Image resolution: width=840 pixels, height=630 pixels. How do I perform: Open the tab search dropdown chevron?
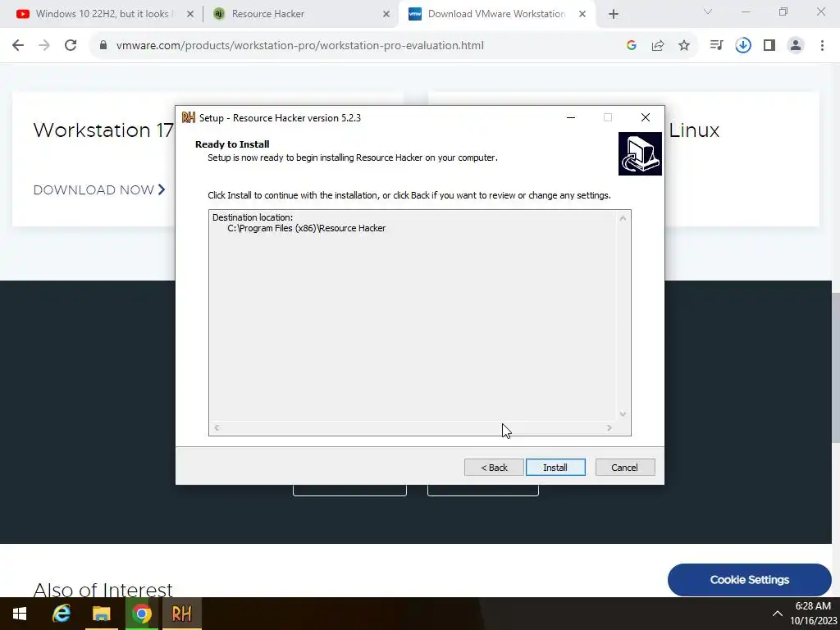click(x=708, y=11)
